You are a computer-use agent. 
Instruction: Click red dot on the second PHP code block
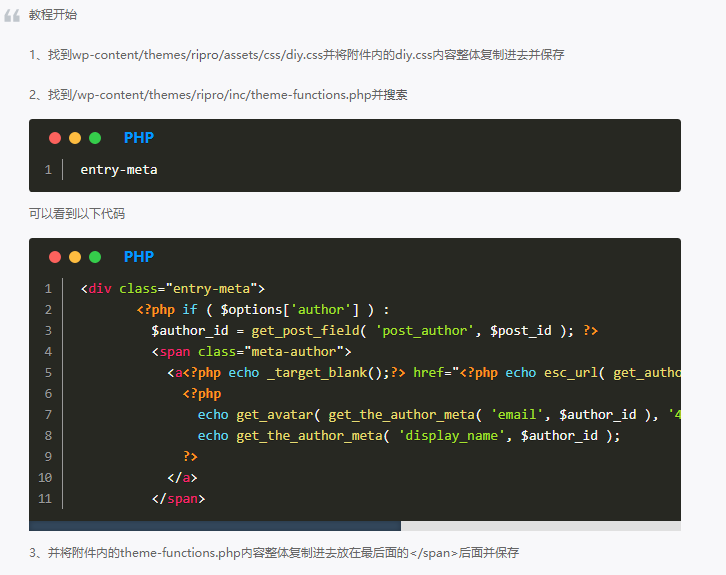pyautogui.click(x=55, y=257)
